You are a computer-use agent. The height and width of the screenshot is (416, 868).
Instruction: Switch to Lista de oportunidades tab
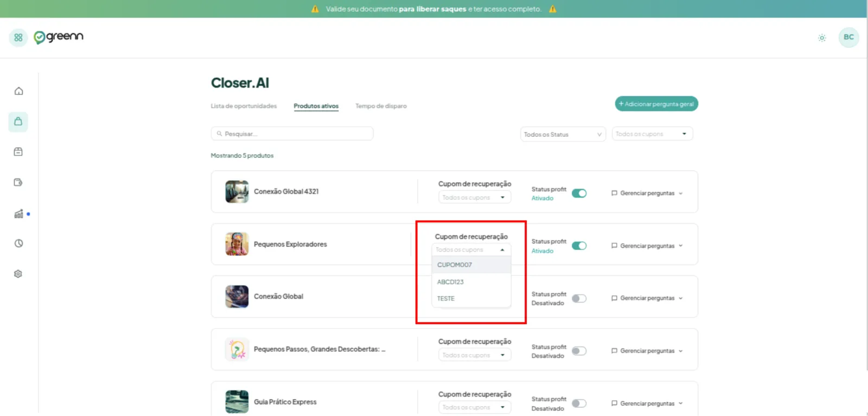(x=244, y=106)
